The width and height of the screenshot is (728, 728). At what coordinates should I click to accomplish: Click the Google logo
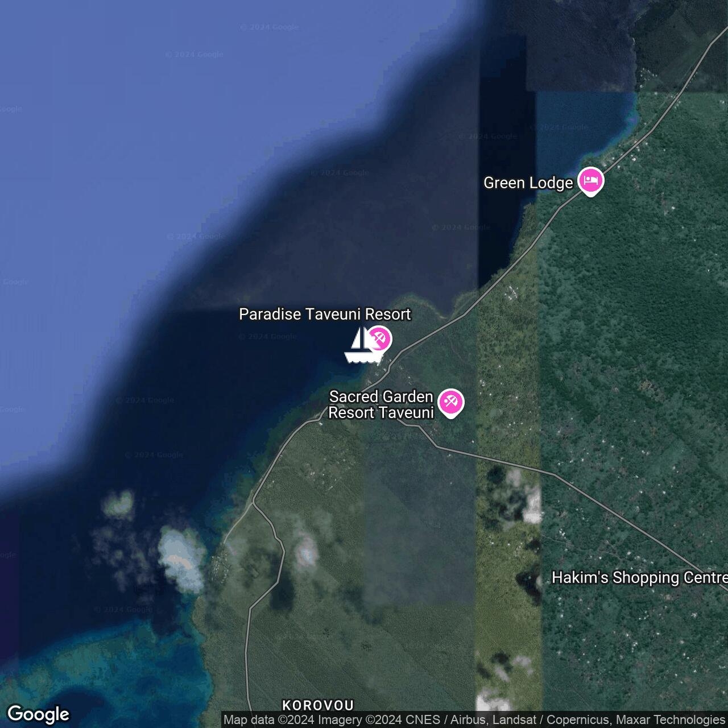click(x=38, y=714)
